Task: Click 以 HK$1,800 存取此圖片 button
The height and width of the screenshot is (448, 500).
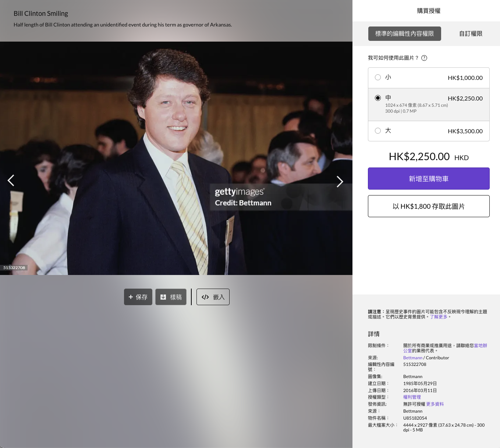Action: tap(429, 206)
